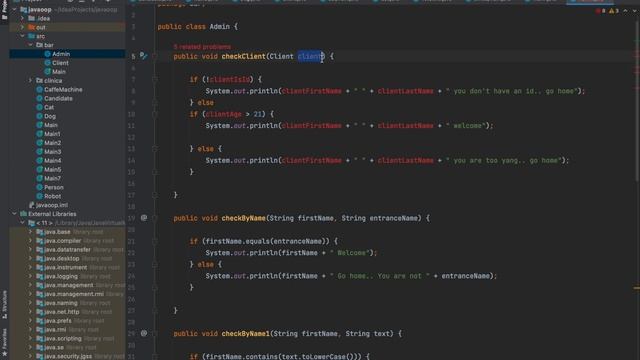Collapse the javaoop project root node

pyautogui.click(x=15, y=9)
